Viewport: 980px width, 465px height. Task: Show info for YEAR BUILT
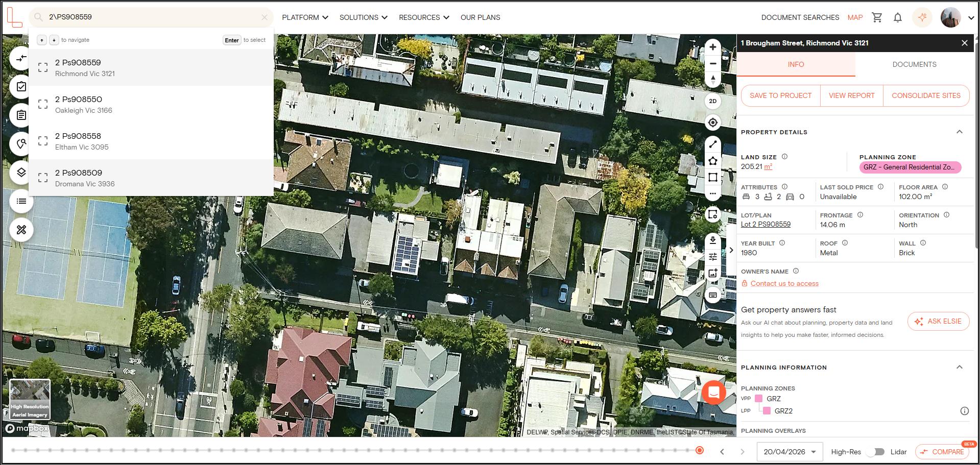(x=782, y=243)
